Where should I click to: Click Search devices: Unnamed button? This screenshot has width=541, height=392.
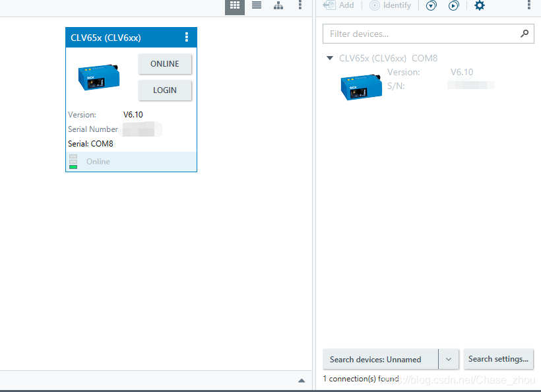(381, 359)
